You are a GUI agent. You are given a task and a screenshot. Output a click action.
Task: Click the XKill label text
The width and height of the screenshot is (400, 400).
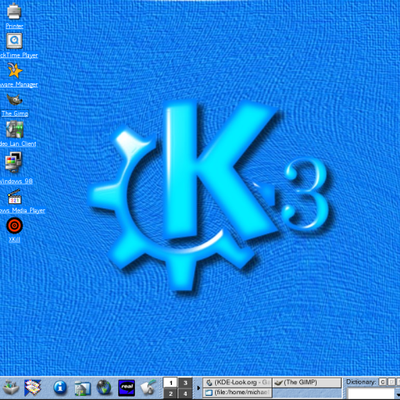[x=14, y=239]
